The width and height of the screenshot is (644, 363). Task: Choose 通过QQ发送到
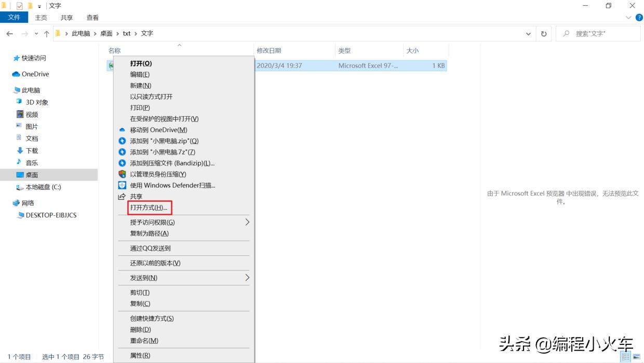184,248
